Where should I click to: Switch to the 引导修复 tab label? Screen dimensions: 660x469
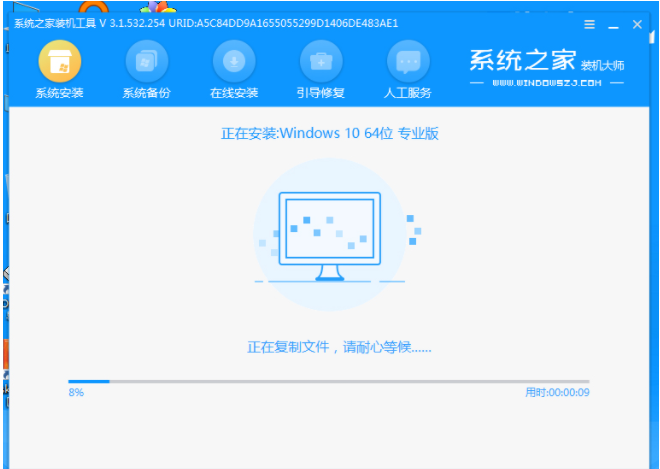pyautogui.click(x=320, y=93)
